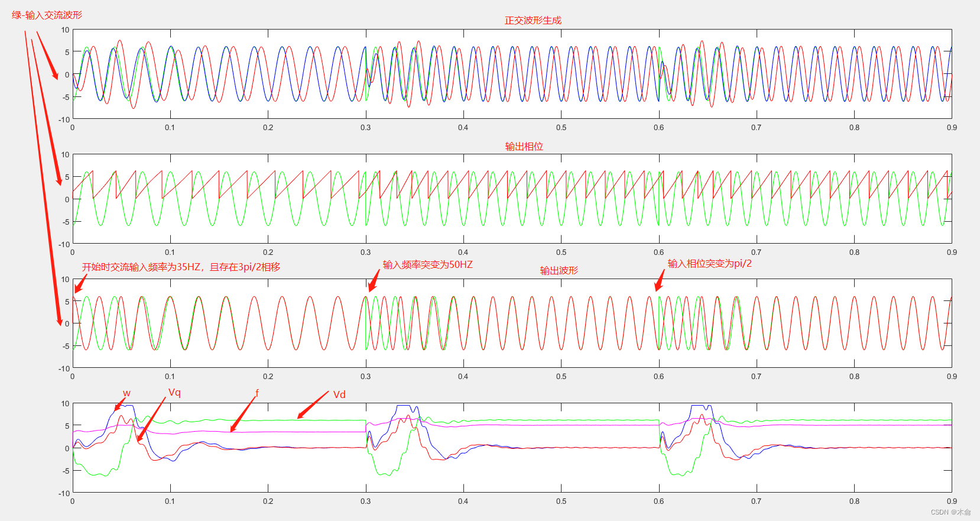Select the 绿-输入交流波形 annotation text
Image resolution: width=980 pixels, height=521 pixels.
coord(47,15)
